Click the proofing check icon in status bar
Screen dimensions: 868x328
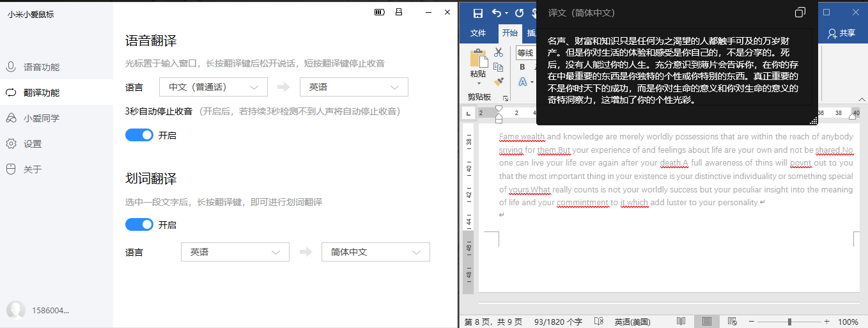click(x=599, y=321)
